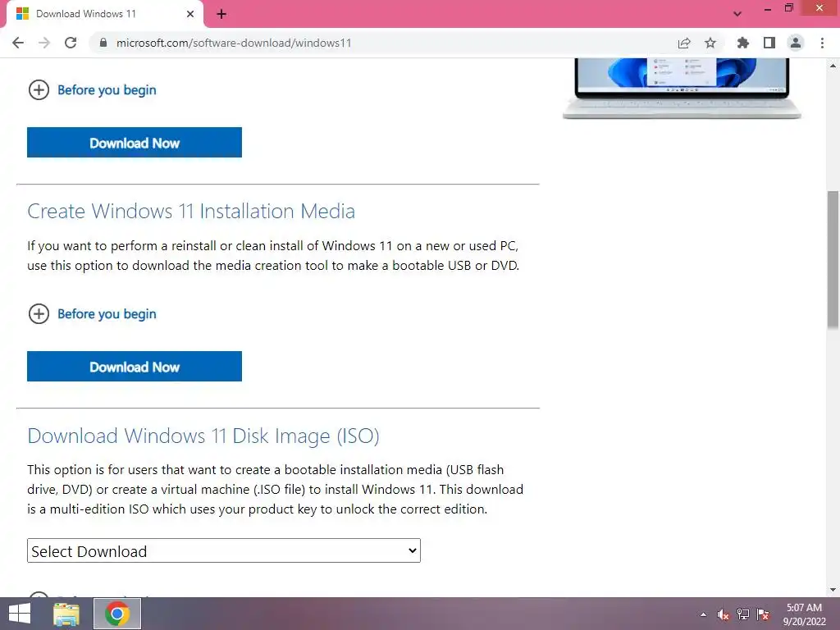Click the address bar URL
This screenshot has height=630, width=840.
pyautogui.click(x=234, y=43)
